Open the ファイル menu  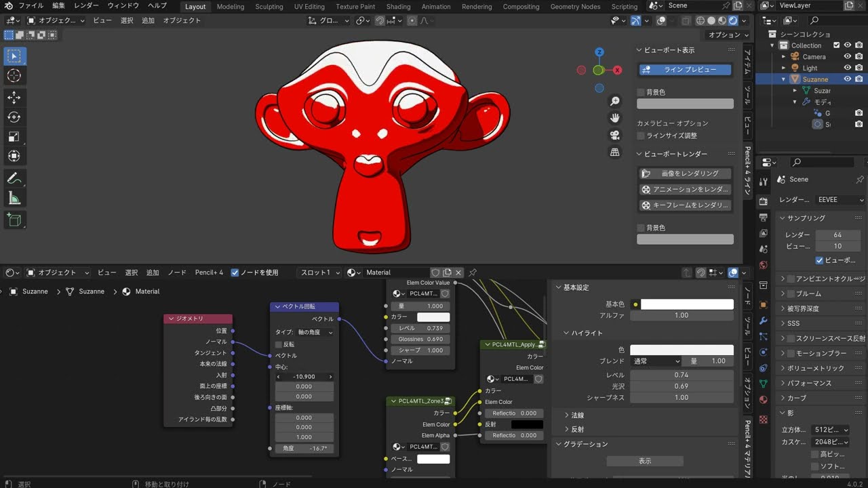(31, 5)
